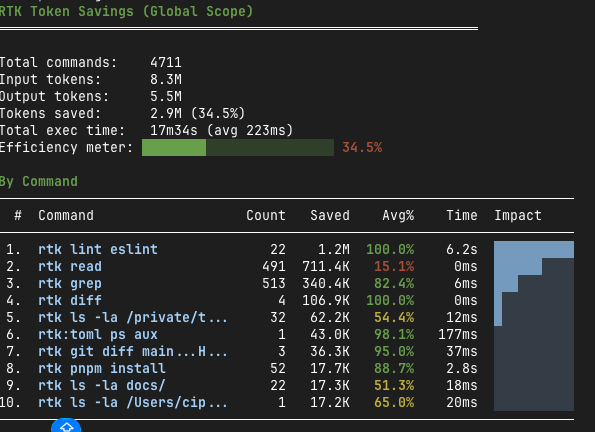Click the 'rtk ls -la docs/' command
The width and height of the screenshot is (595, 432).
click(102, 385)
